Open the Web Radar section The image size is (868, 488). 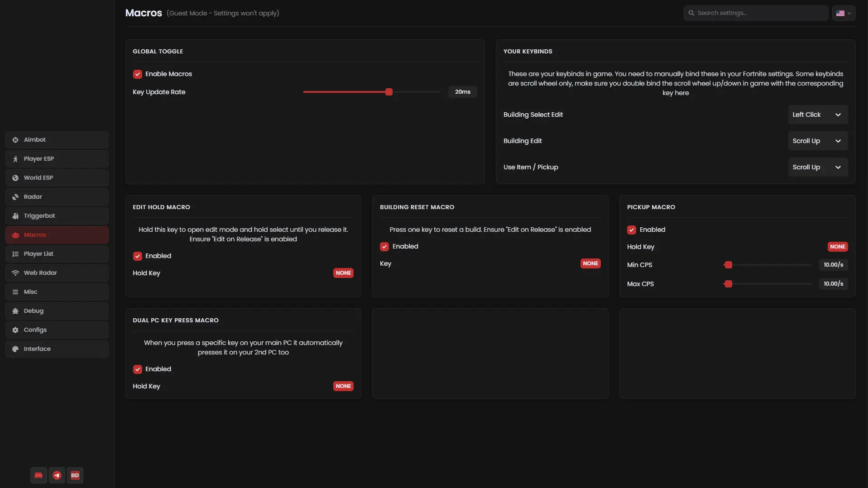pos(57,273)
